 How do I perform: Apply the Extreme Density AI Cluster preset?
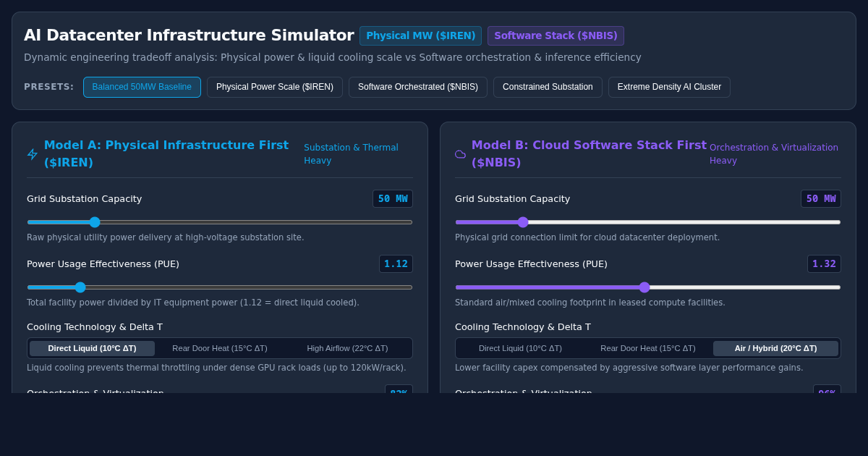[669, 87]
